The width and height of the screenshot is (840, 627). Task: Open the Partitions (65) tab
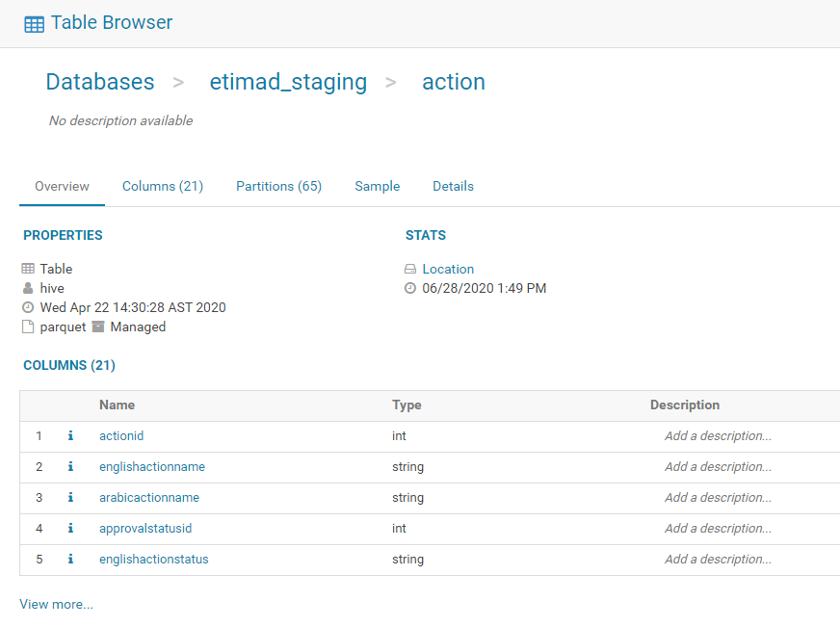pyautogui.click(x=278, y=187)
